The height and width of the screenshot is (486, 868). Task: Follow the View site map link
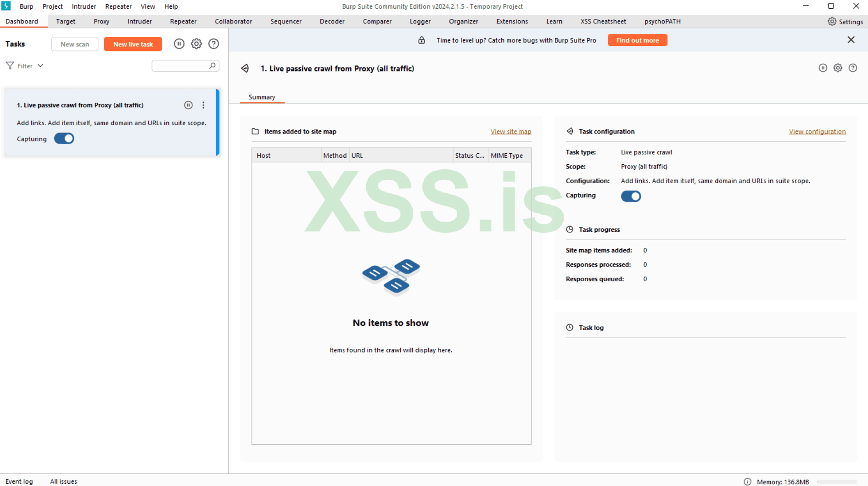tap(511, 132)
